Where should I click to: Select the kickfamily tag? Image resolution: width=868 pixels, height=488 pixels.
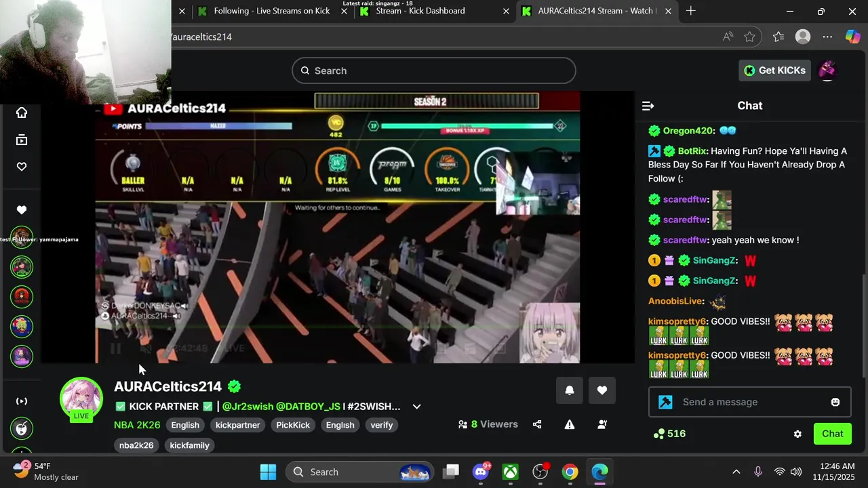pyautogui.click(x=189, y=445)
